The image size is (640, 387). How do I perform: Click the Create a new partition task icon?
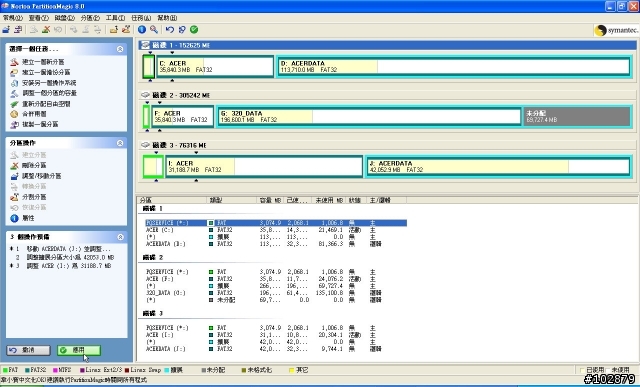[x=14, y=62]
